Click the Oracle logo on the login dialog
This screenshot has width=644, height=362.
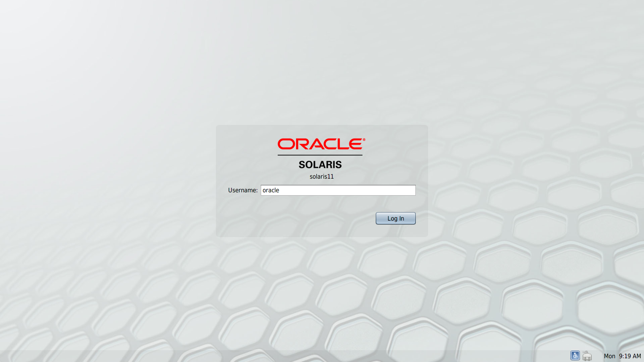321,143
